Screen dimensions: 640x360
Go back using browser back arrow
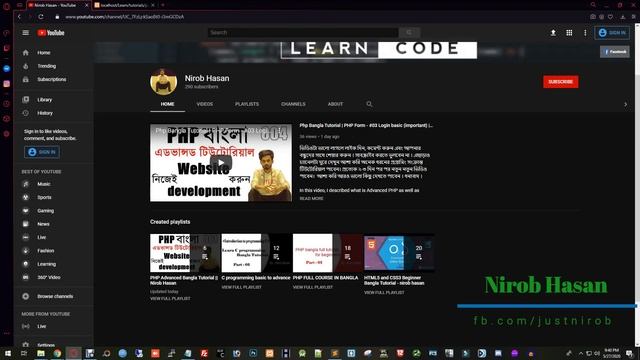click(19, 17)
